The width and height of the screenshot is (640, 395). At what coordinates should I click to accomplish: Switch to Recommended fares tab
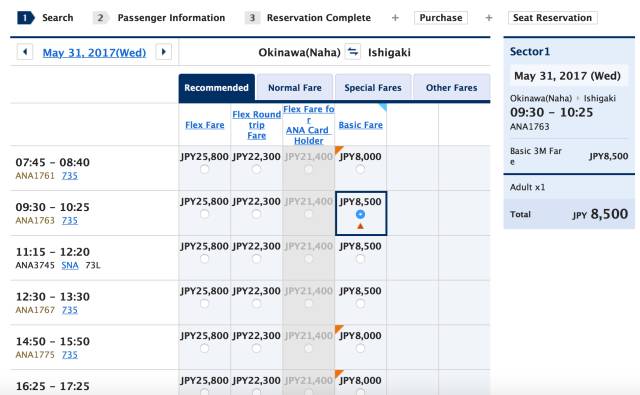(x=216, y=87)
